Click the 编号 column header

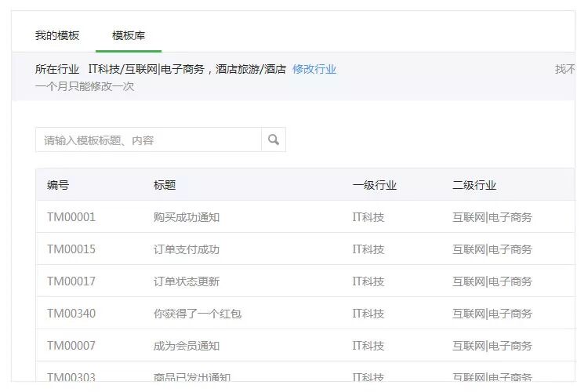pos(58,185)
